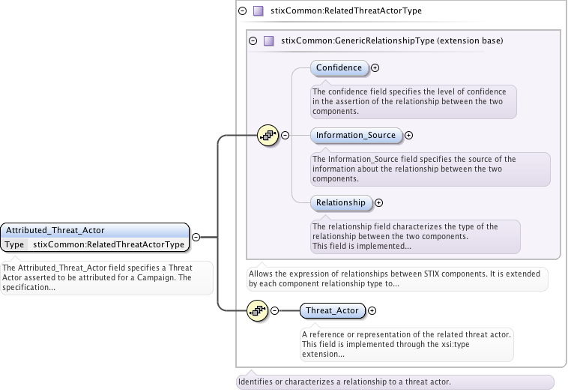This screenshot has width=568, height=392.
Task: Click the purple GenericRelationshipType type icon
Action: (268, 40)
